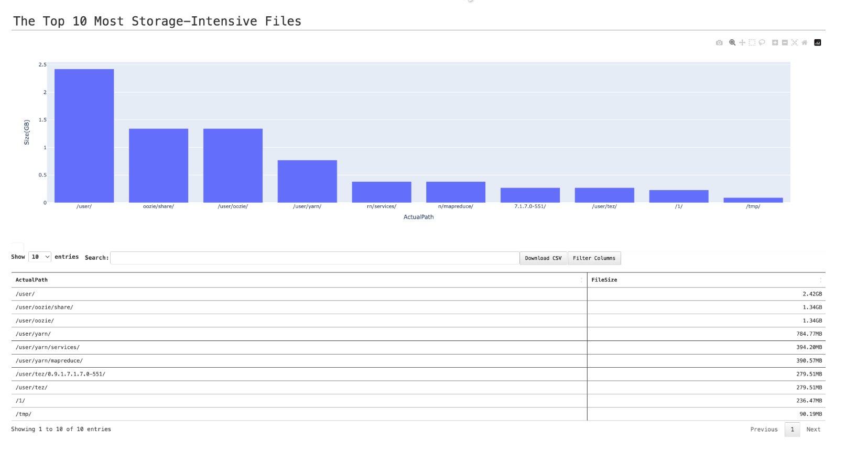
Task: Select the /user/yarn/mapreduce/ table cell
Action: [x=299, y=361]
